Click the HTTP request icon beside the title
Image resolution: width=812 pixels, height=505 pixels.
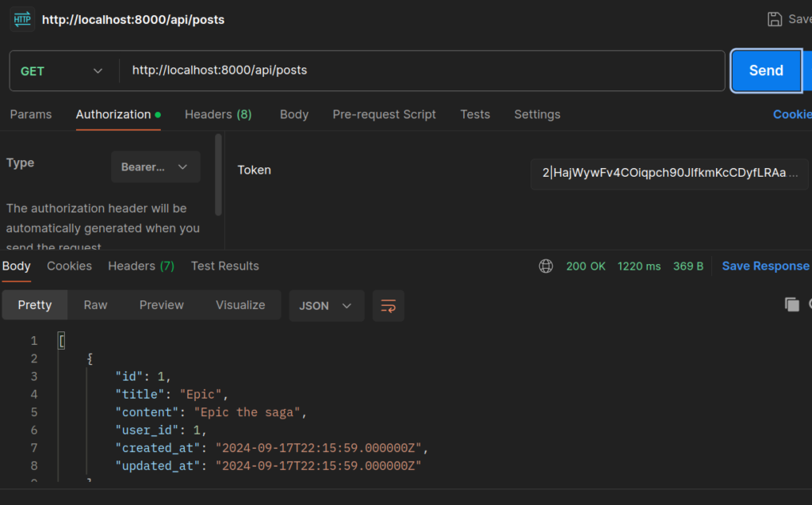pos(22,19)
